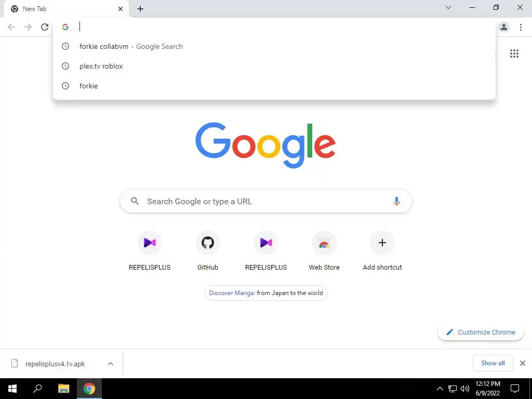
Task: Open File Explorer from the taskbar
Action: [x=63, y=389]
